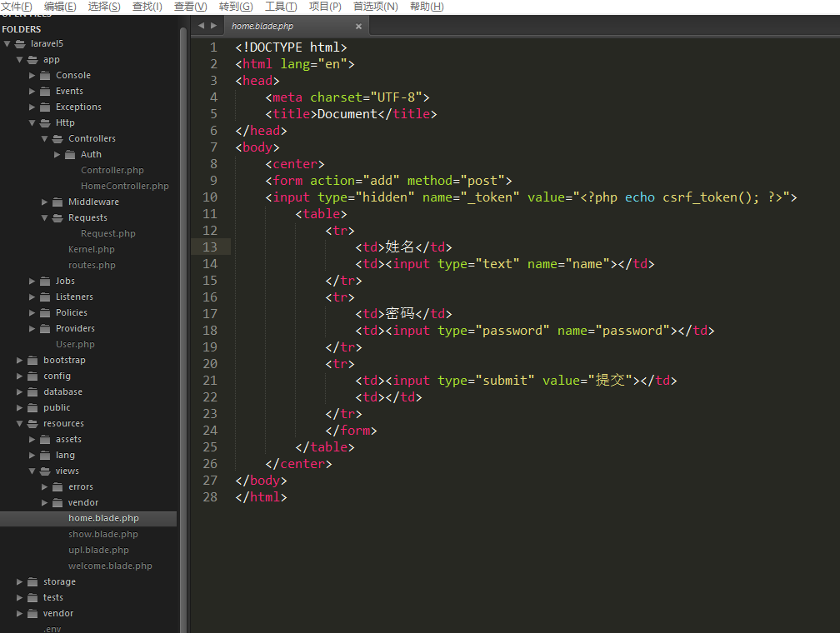
Task: Click the Console folder icon
Action: click(x=45, y=76)
